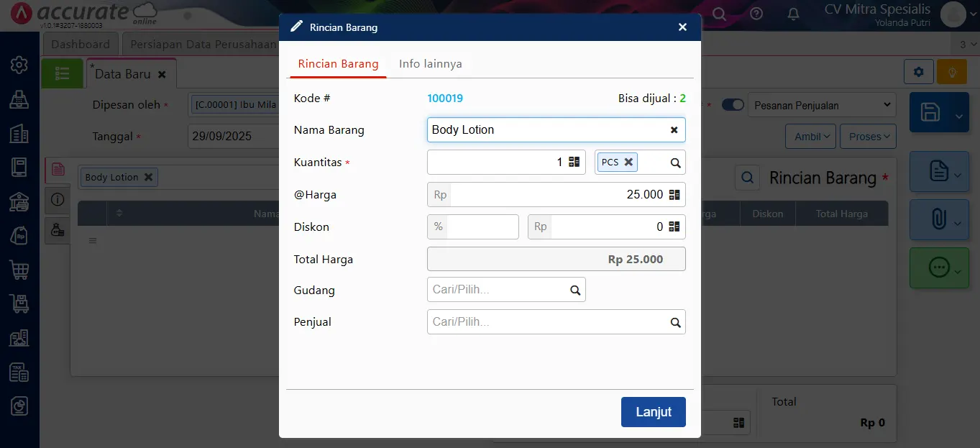Open the Proses dropdown menu
980x448 pixels.
(870, 137)
